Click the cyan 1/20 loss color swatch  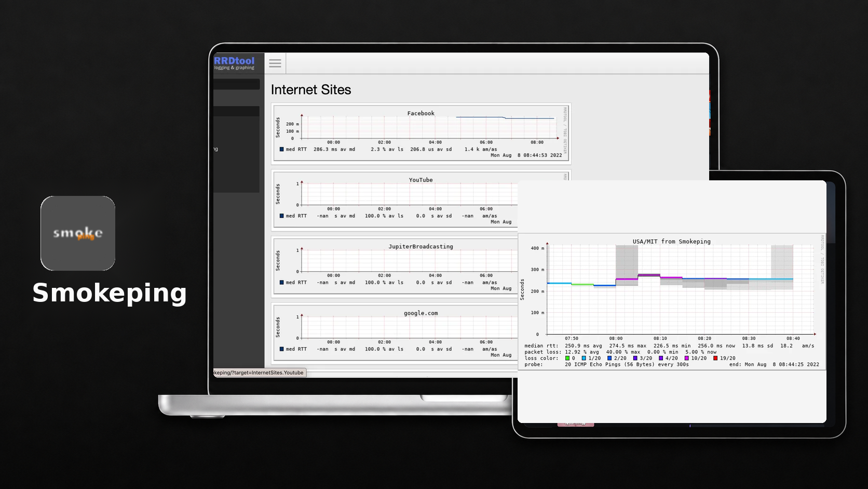click(584, 358)
